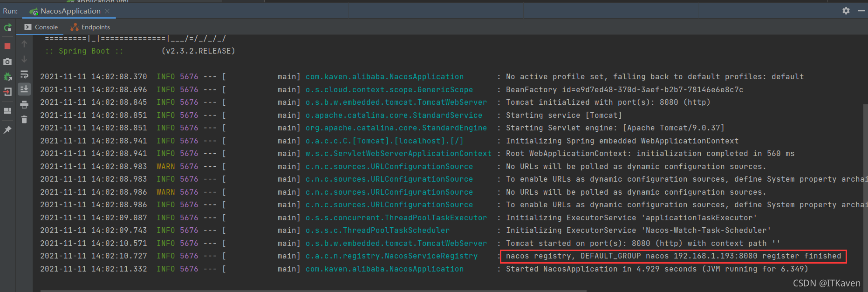Toggle soft-wrap in the console
Image resolution: width=868 pixels, height=292 pixels.
click(x=24, y=75)
